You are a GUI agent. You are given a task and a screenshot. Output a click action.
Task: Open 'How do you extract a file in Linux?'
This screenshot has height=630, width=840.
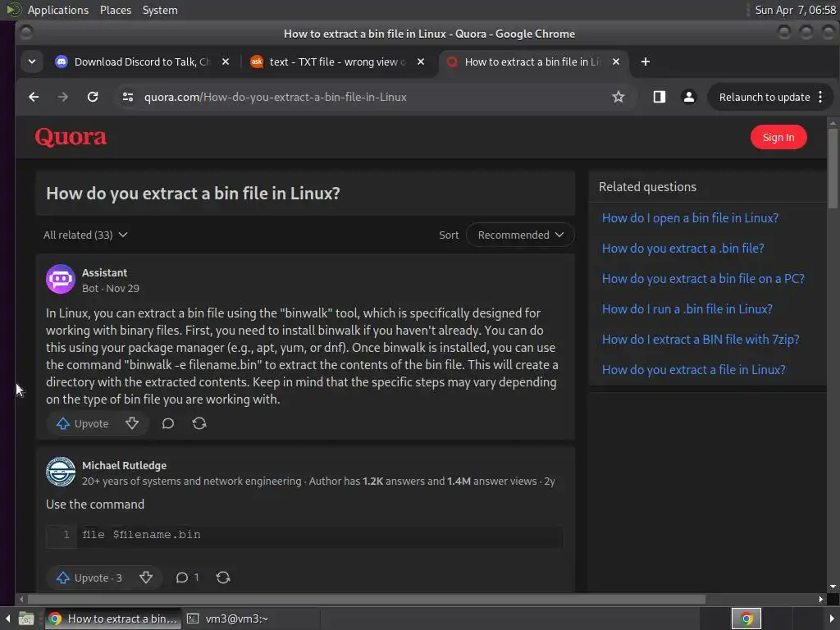pos(693,370)
